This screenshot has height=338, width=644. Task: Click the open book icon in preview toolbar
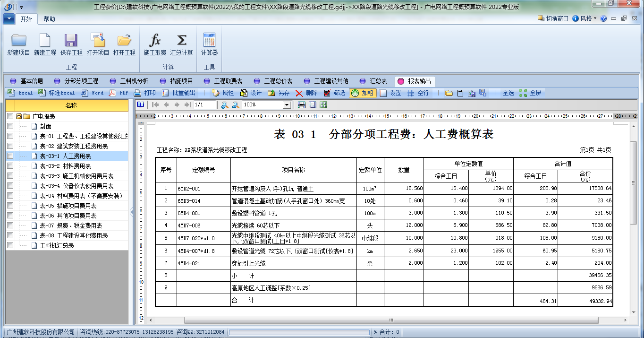pyautogui.click(x=141, y=105)
